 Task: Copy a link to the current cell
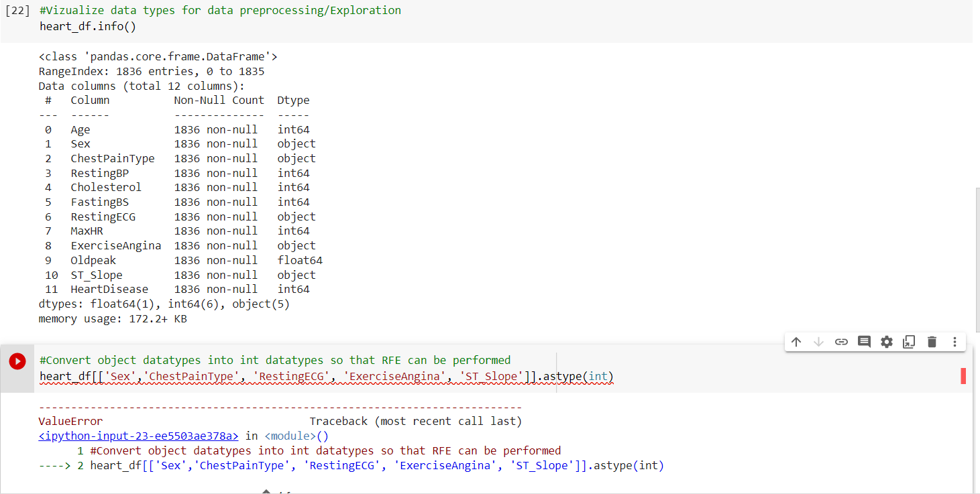tap(841, 342)
